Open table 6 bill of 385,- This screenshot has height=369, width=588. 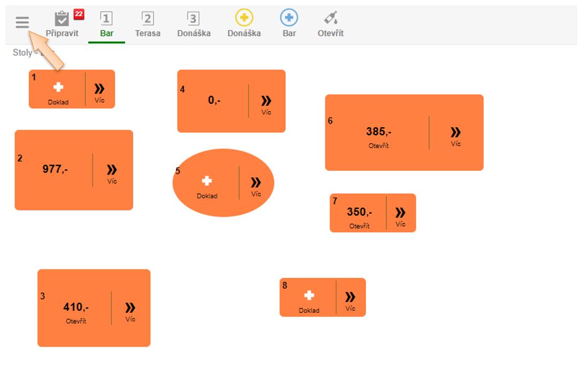(378, 135)
